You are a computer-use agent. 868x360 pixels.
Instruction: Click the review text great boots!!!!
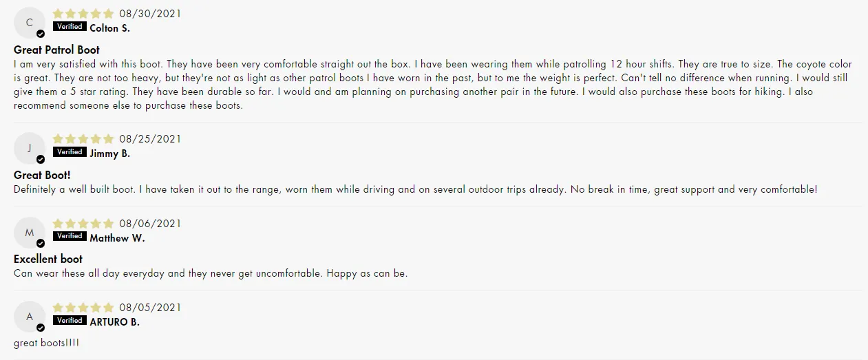tap(46, 343)
